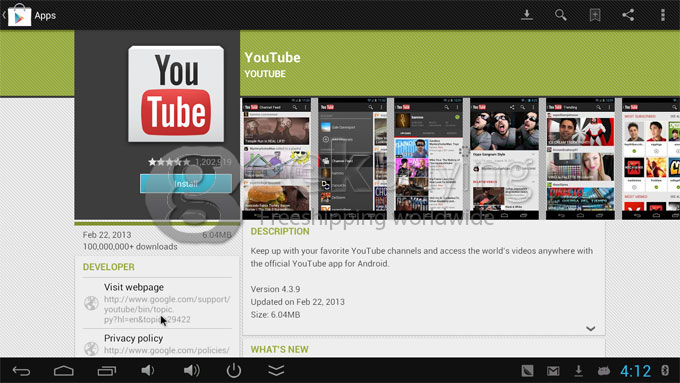Install the YouTube app

(x=186, y=183)
